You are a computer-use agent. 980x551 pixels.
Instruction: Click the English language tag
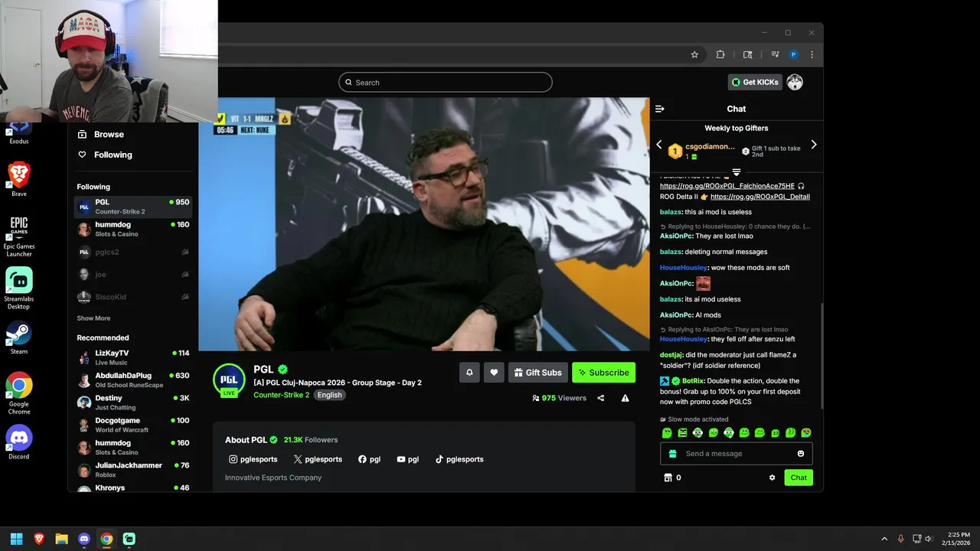pos(329,395)
